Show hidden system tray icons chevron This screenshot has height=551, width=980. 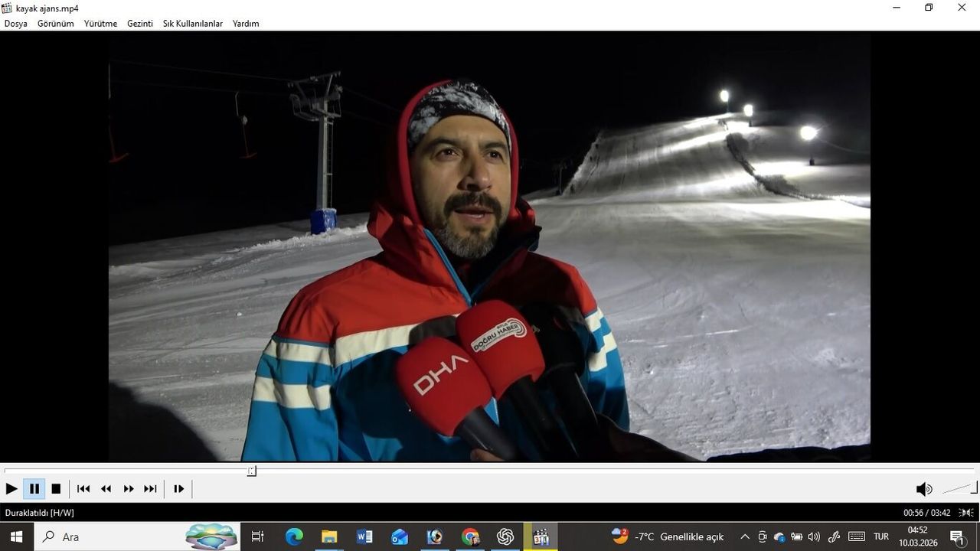coord(744,536)
